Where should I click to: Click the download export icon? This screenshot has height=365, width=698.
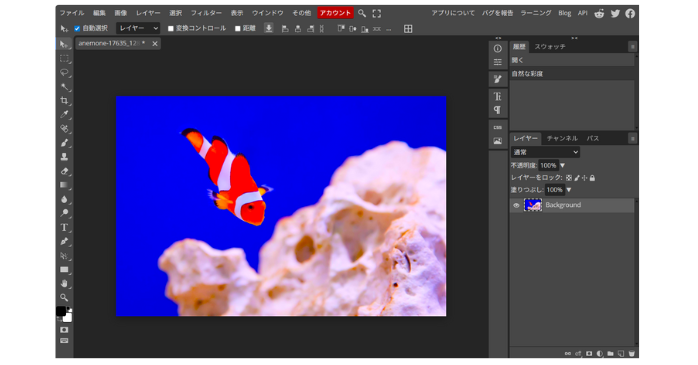tap(269, 28)
